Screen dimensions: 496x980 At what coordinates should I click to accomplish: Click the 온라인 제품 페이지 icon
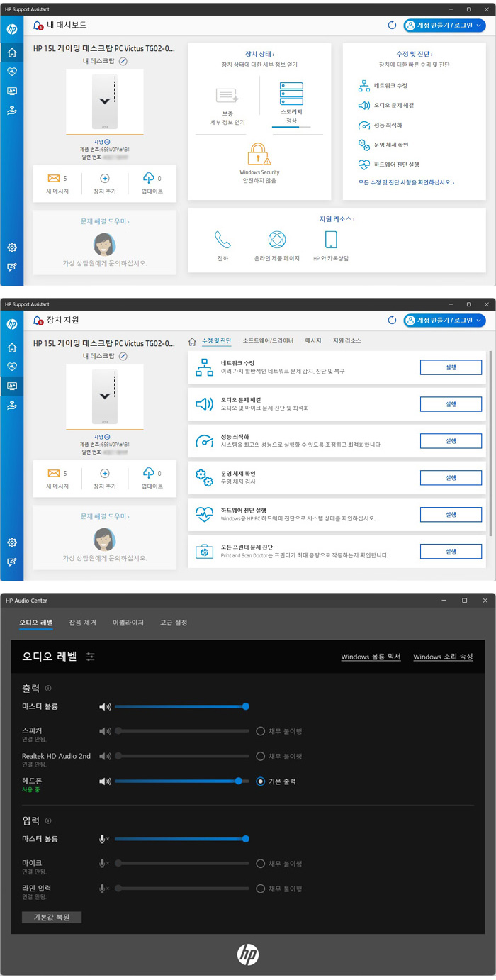point(276,240)
